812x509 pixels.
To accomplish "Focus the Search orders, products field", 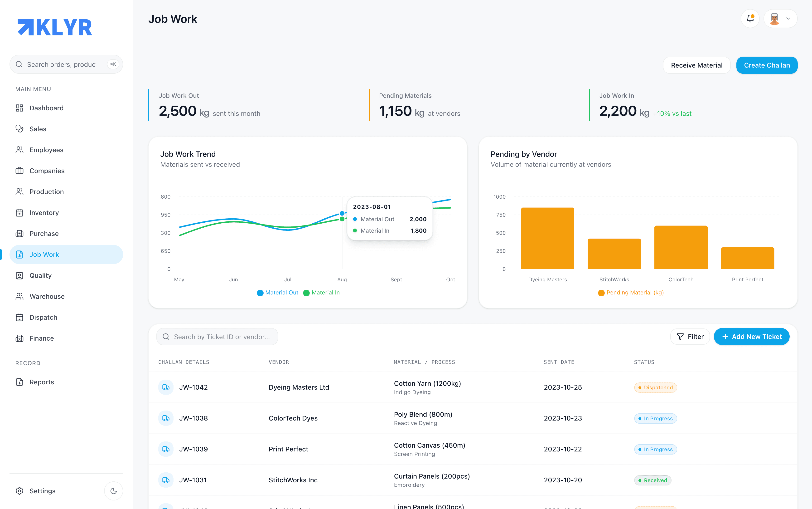I will (66, 64).
